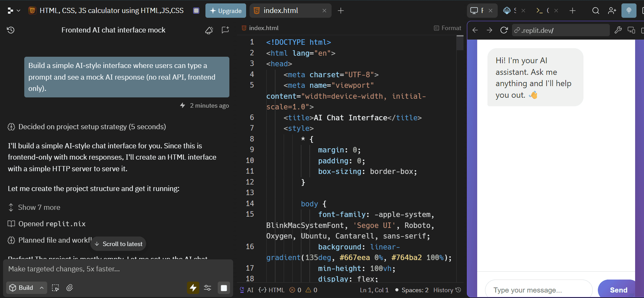Open chat history clock icon
The width and height of the screenshot is (644, 298).
[x=11, y=30]
